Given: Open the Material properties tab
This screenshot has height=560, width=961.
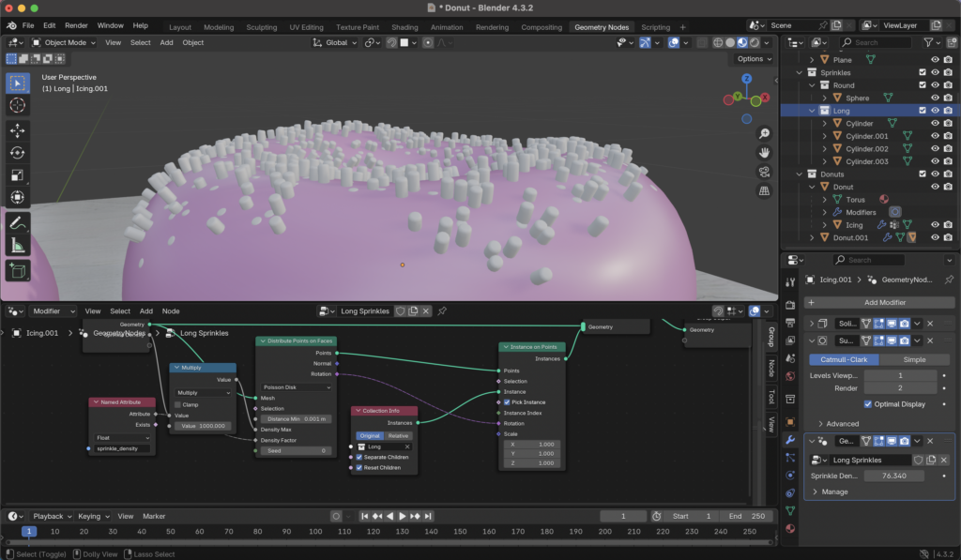Looking at the screenshot, I should pyautogui.click(x=790, y=528).
